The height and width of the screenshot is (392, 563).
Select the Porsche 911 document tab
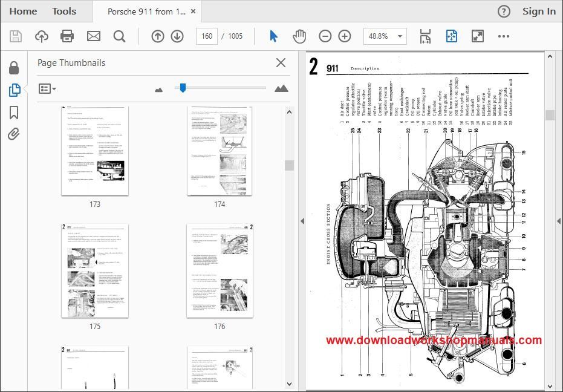tap(146, 11)
